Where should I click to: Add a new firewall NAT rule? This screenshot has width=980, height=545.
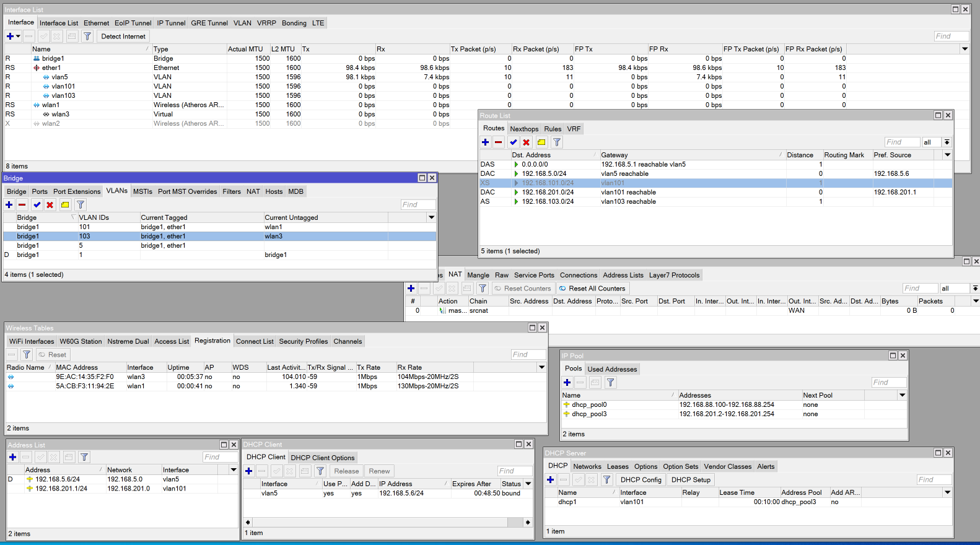click(x=411, y=289)
